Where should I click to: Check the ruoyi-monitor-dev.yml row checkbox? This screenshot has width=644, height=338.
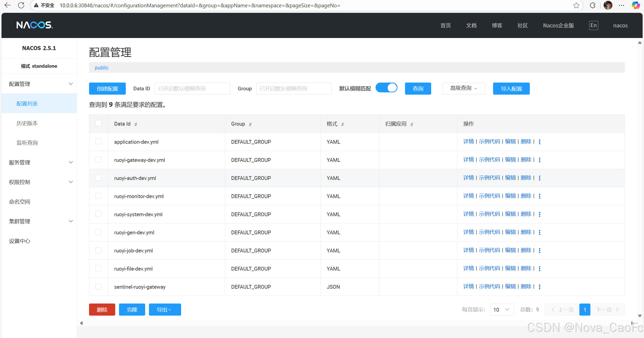point(98,196)
